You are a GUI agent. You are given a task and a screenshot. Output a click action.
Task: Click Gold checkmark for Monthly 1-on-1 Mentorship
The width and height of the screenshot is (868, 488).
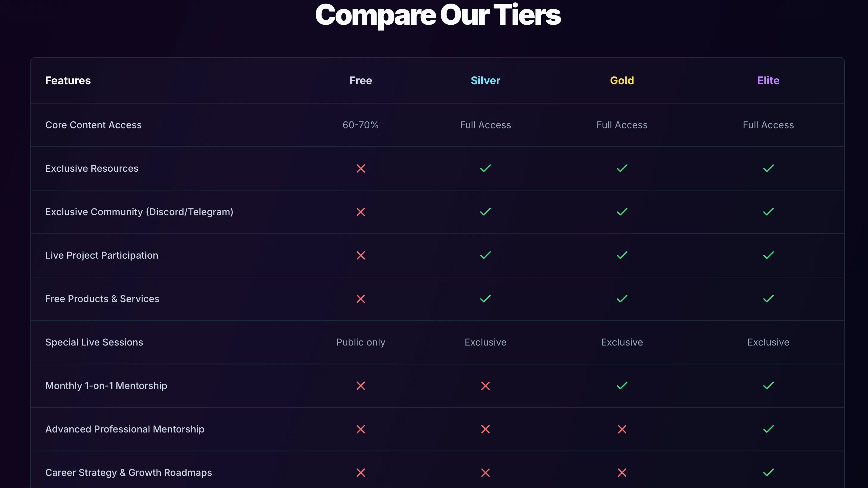[x=622, y=386]
